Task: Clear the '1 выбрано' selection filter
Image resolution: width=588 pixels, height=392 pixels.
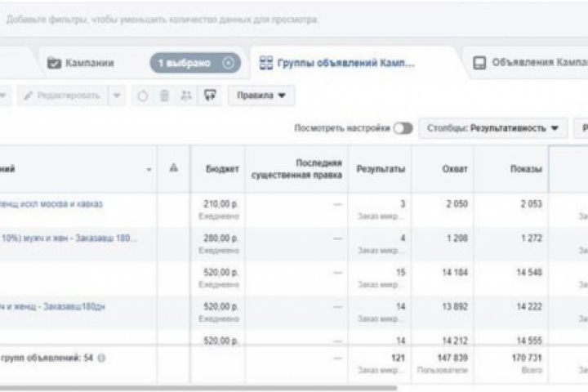Action: (x=228, y=63)
